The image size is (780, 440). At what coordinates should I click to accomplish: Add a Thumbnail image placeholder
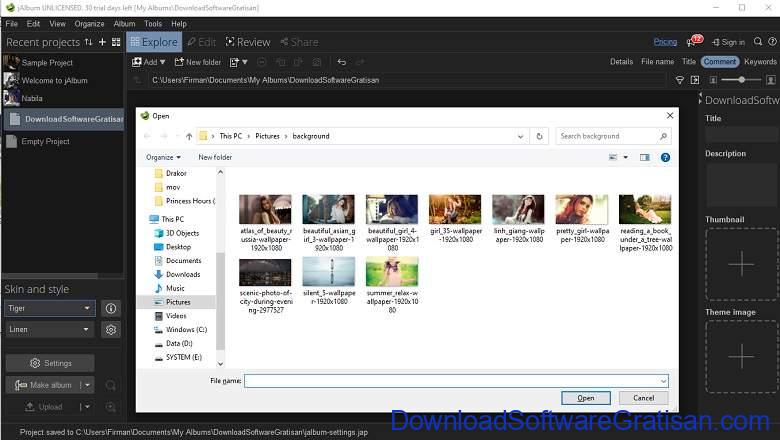[741, 264]
